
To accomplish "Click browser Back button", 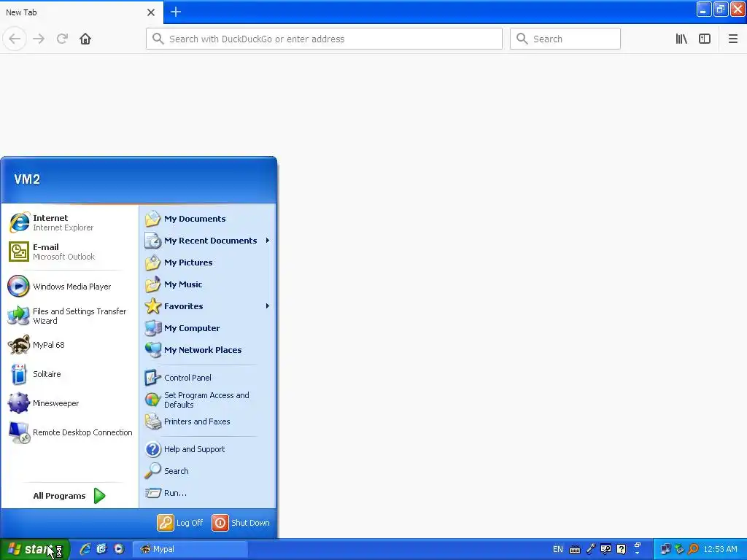I will coord(15,39).
